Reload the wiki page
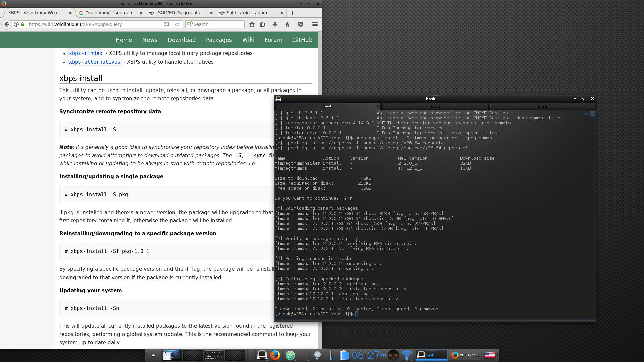644x362 pixels. 177,24
